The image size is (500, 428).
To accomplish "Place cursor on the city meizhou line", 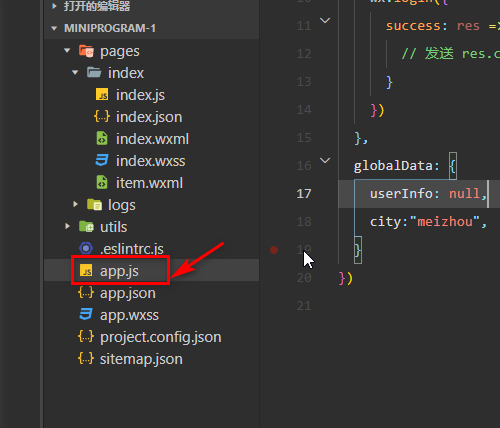I will [428, 222].
